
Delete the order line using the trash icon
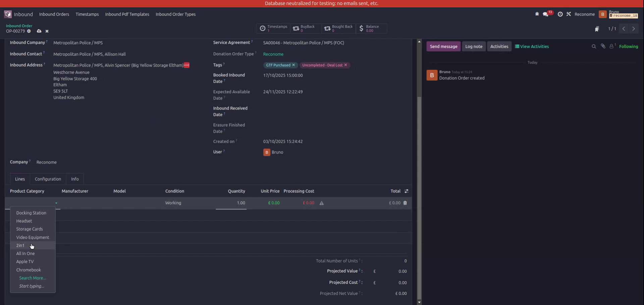pyautogui.click(x=405, y=203)
